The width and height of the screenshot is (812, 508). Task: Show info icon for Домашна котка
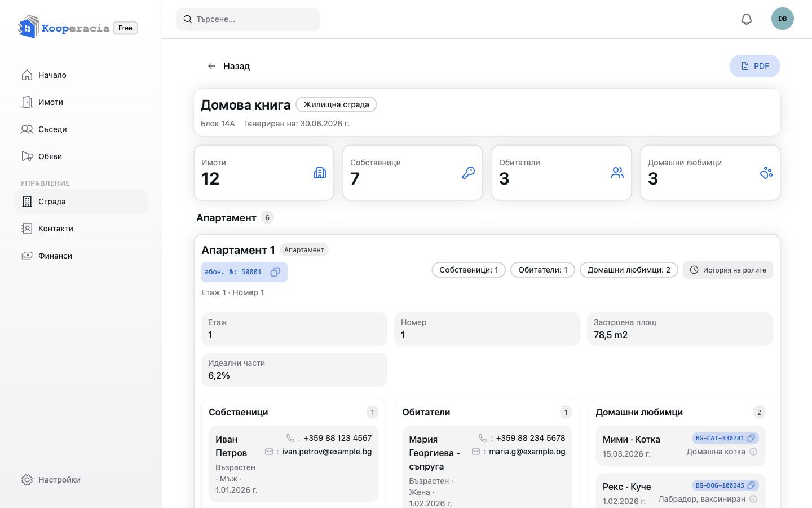753,452
